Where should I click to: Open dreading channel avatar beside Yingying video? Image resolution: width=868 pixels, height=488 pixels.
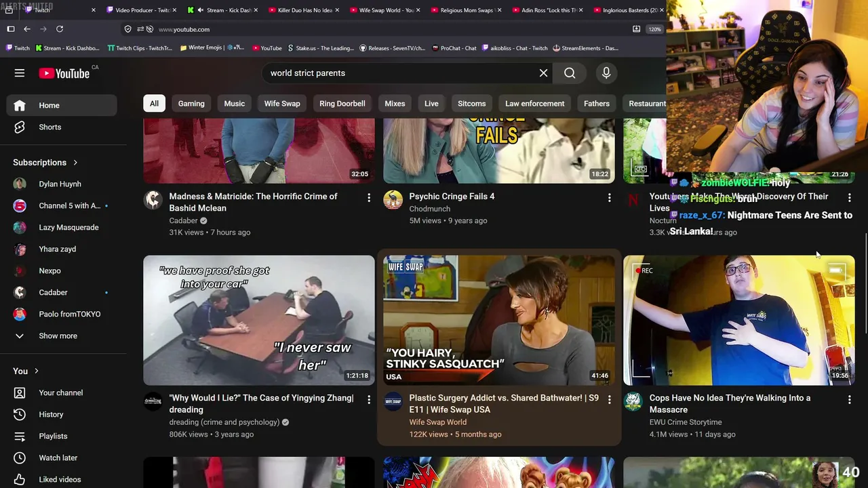coord(153,401)
